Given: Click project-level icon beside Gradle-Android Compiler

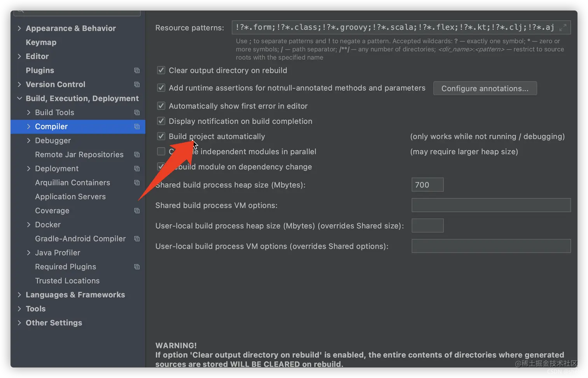Looking at the screenshot, I should (137, 239).
